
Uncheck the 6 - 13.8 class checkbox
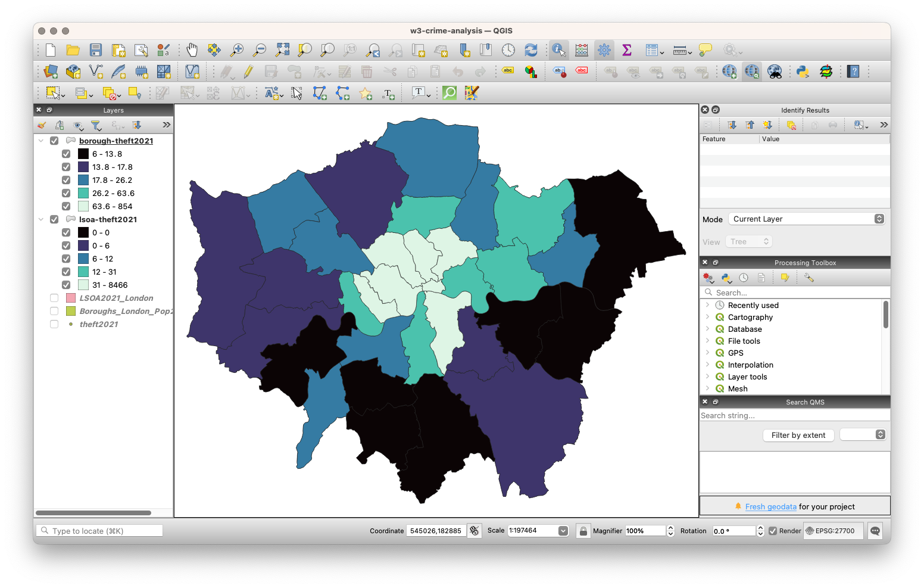coord(66,154)
